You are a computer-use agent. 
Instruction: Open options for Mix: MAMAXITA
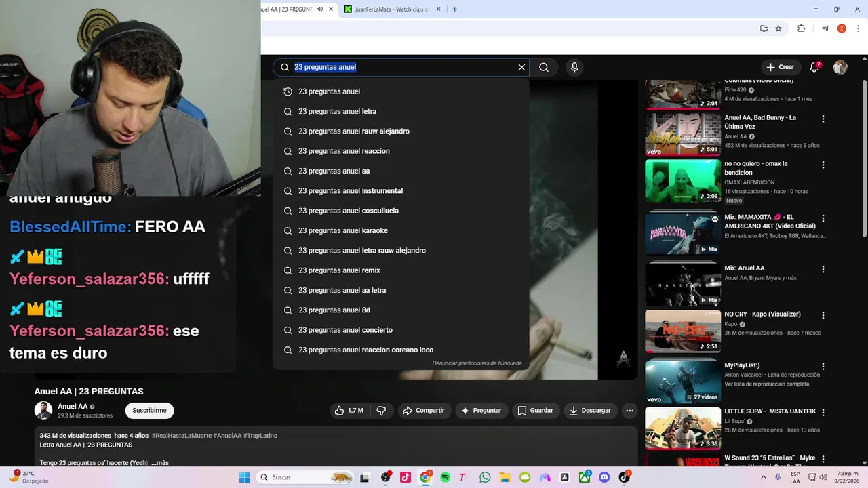[823, 218]
